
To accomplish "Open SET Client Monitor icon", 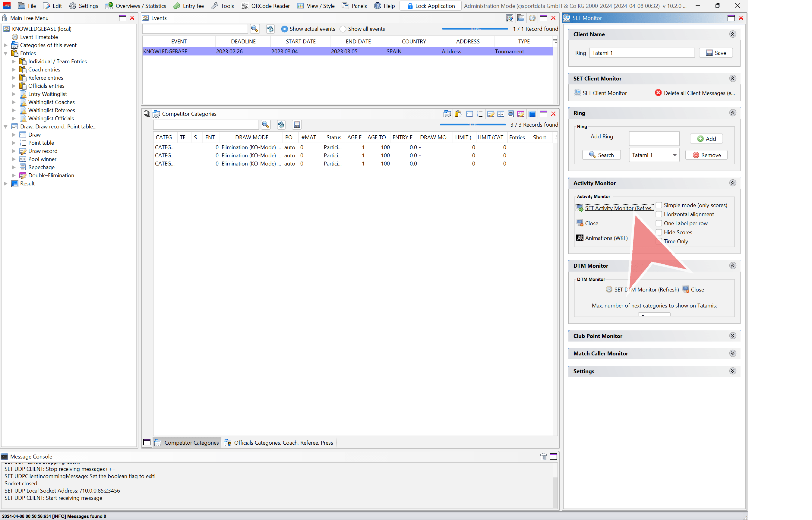I will 577,93.
